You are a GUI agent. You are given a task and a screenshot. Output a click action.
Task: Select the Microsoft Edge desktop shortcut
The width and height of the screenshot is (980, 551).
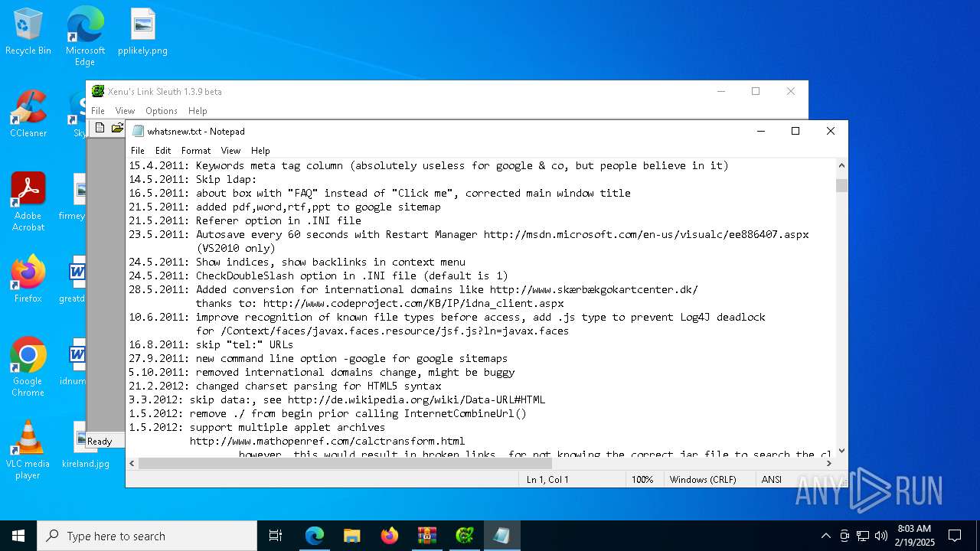(x=85, y=36)
